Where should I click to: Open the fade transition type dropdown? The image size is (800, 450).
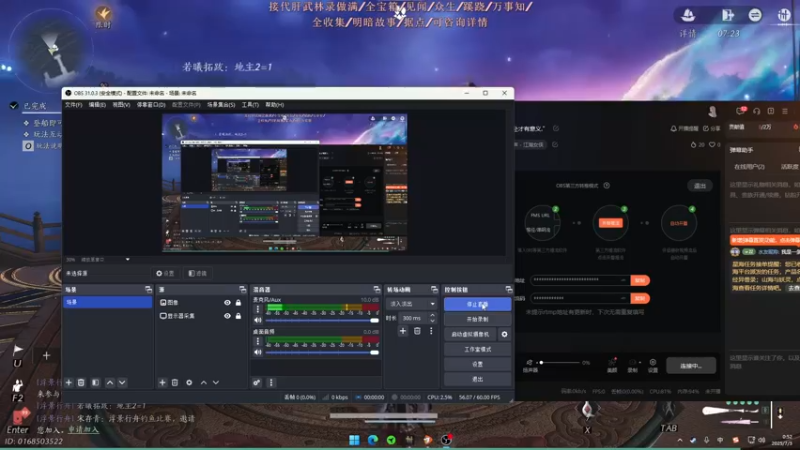(411, 304)
